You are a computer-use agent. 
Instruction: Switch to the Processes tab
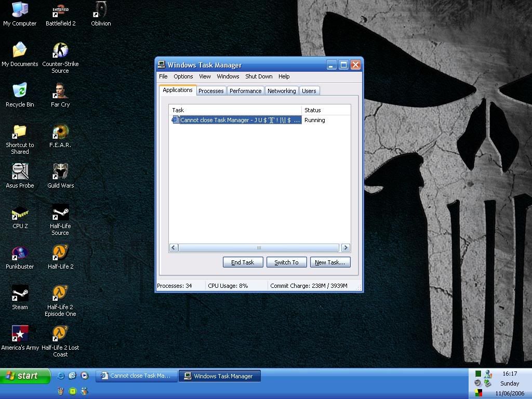pos(211,91)
